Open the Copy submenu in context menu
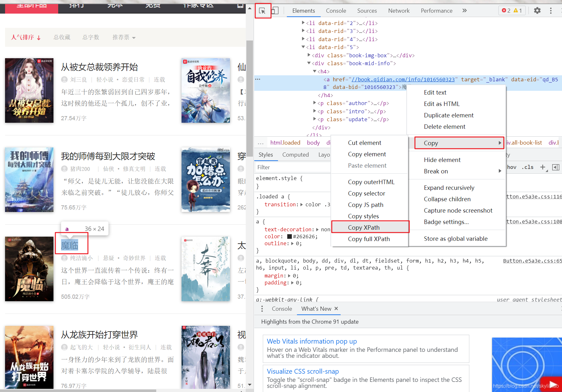The image size is (562, 392). click(459, 143)
